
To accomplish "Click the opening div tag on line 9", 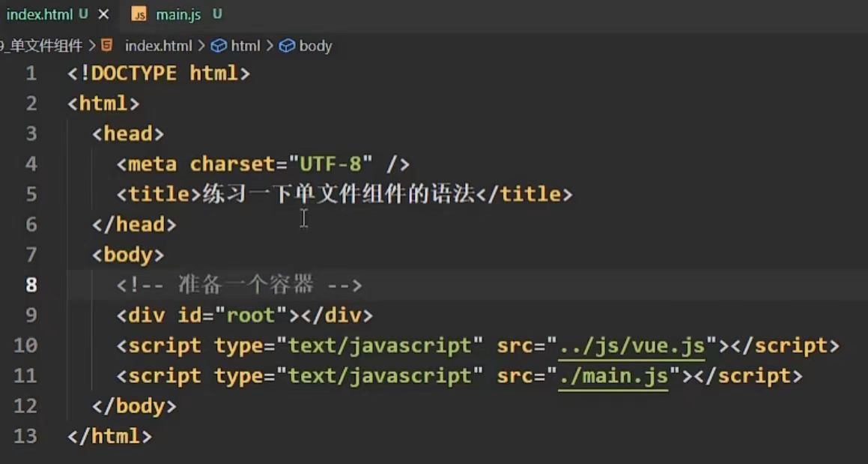I will pos(140,316).
